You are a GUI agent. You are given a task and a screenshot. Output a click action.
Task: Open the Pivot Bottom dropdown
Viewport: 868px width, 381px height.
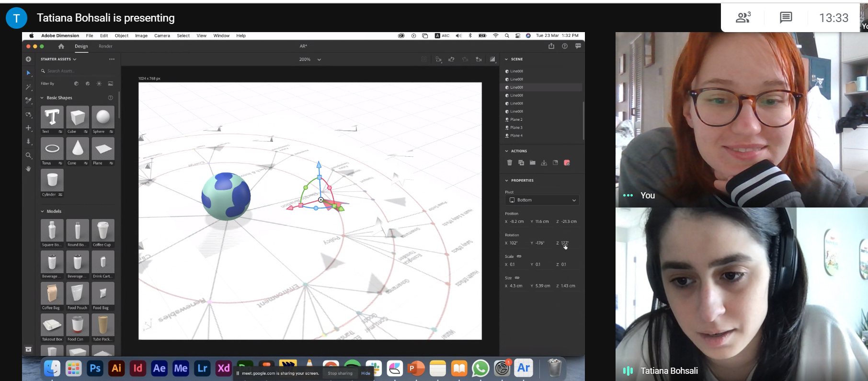pos(542,200)
